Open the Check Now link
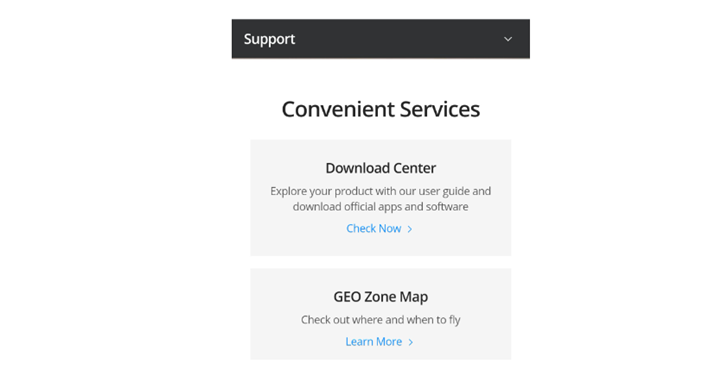Viewport: 715px width, 370px height. pos(373,229)
